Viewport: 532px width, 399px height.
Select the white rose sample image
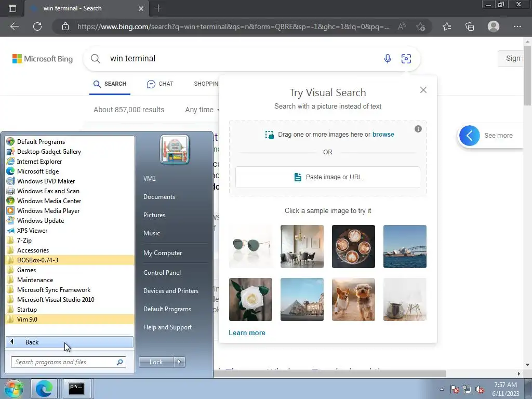pos(251,299)
